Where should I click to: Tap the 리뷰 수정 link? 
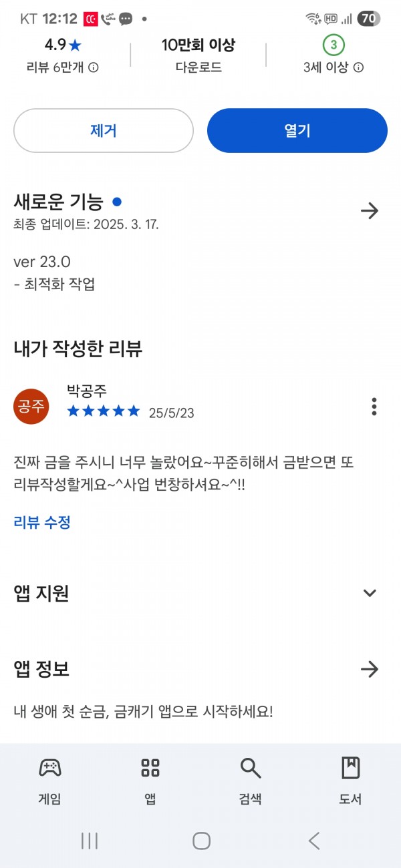pos(42,522)
